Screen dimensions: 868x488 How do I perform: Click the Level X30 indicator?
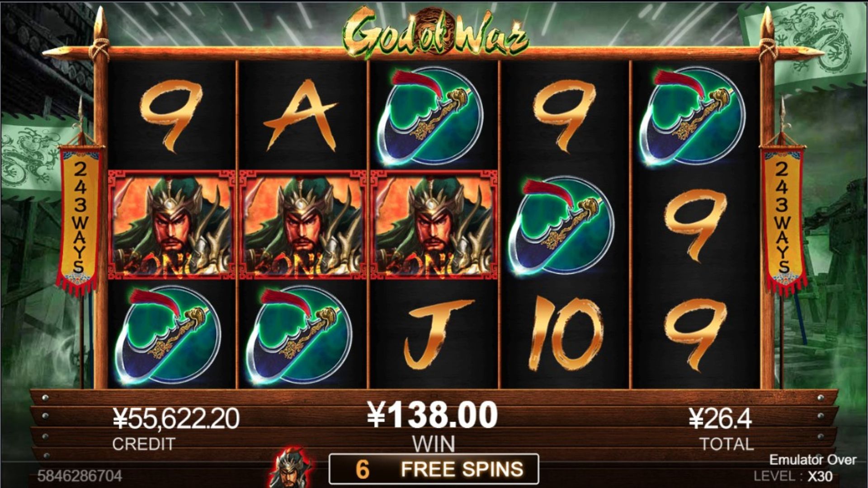pos(793,476)
